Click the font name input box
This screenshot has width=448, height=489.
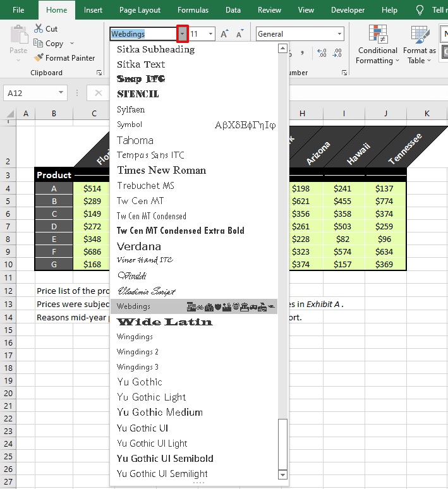point(144,33)
